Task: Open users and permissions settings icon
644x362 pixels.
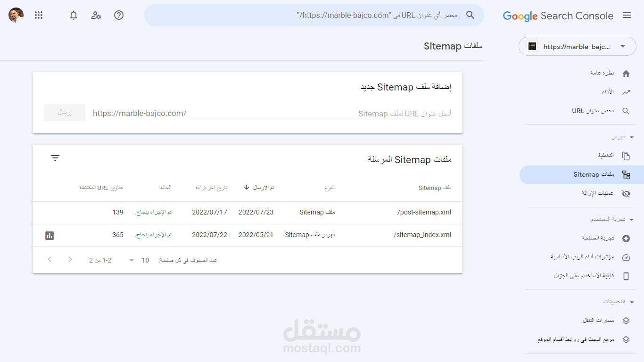Action: click(x=96, y=15)
